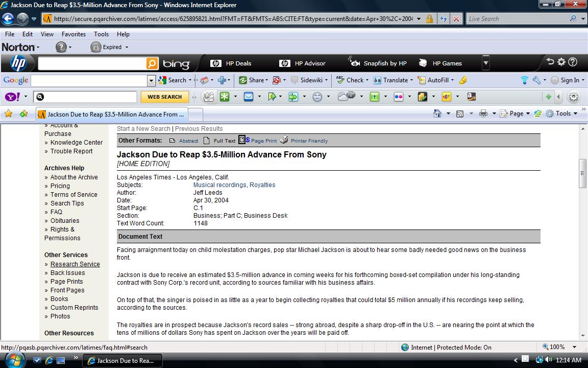Open the Favorites menu

click(73, 34)
